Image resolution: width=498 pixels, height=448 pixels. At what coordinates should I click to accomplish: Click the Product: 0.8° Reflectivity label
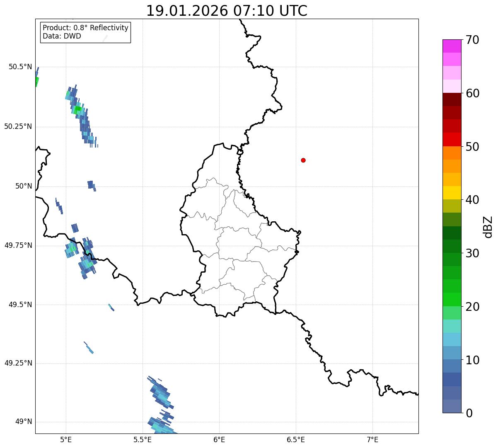point(86,28)
